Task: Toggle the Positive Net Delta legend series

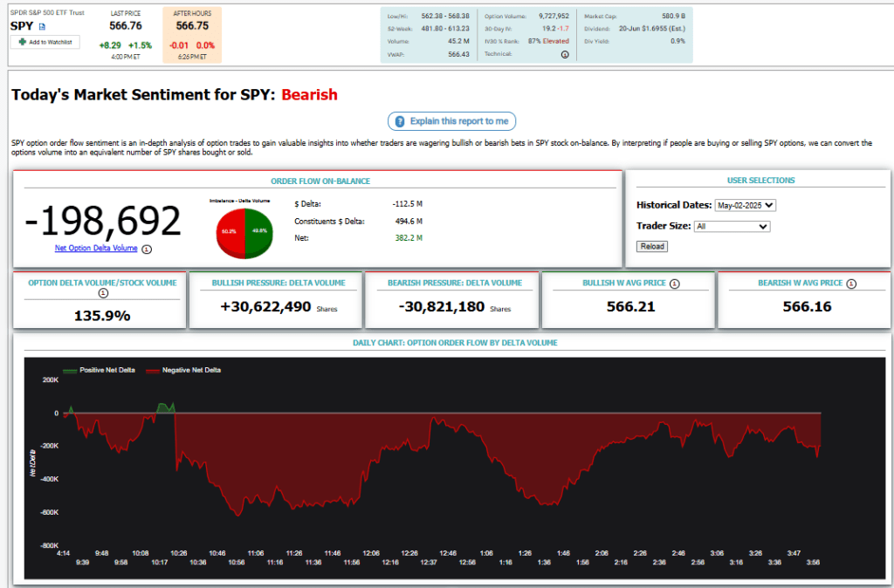Action: (100, 371)
